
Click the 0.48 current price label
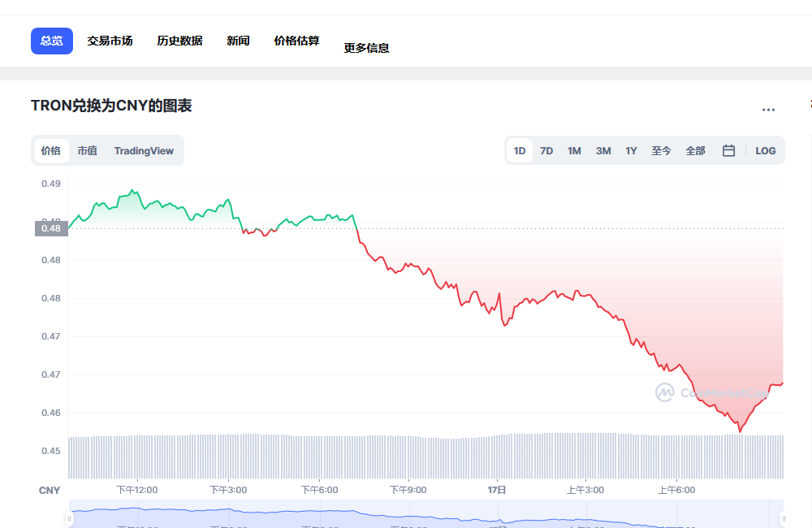[51, 228]
